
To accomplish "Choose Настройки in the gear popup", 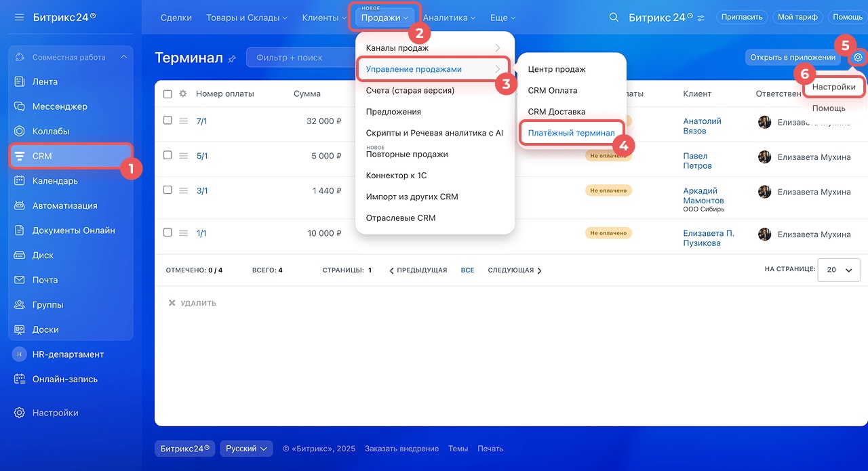I will [x=833, y=87].
